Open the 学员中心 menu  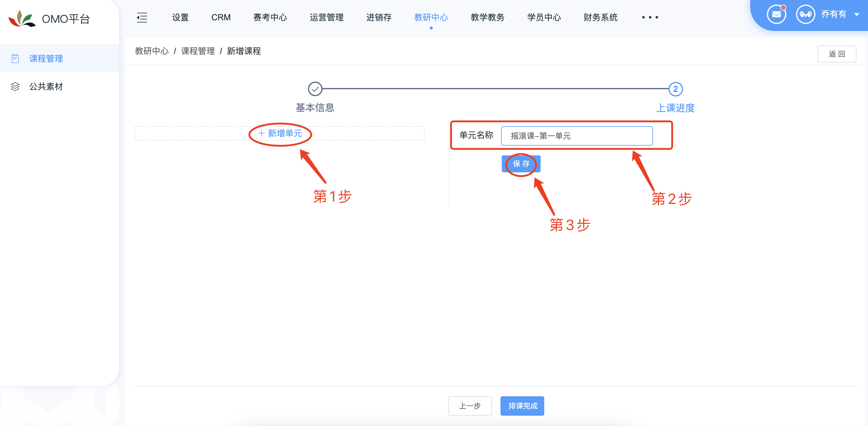click(x=544, y=17)
